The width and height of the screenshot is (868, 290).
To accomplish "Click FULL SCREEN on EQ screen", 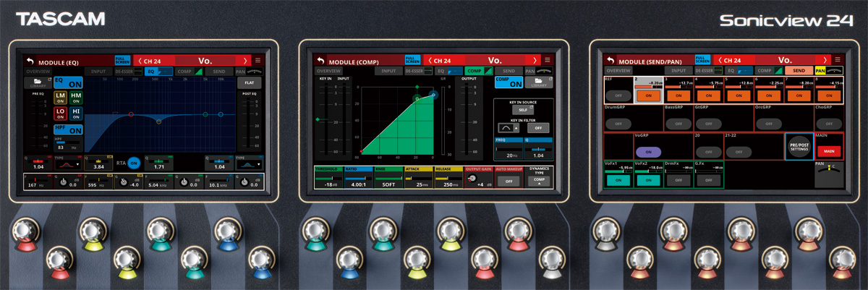I will point(122,61).
